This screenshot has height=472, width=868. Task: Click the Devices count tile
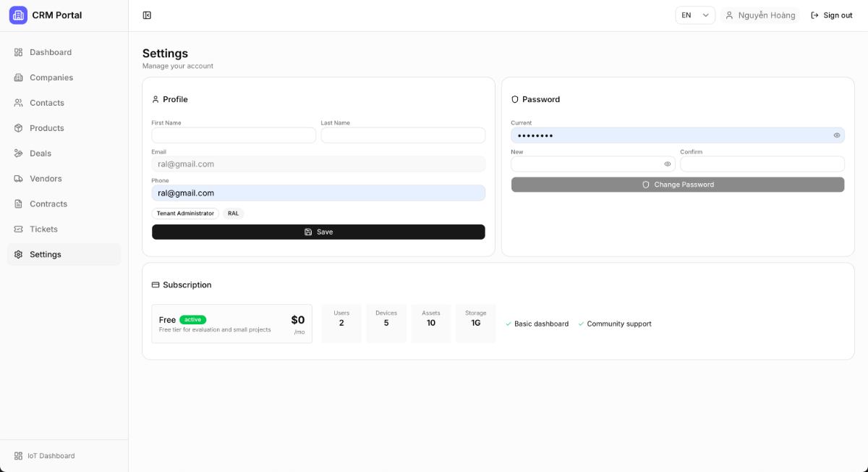tap(386, 324)
